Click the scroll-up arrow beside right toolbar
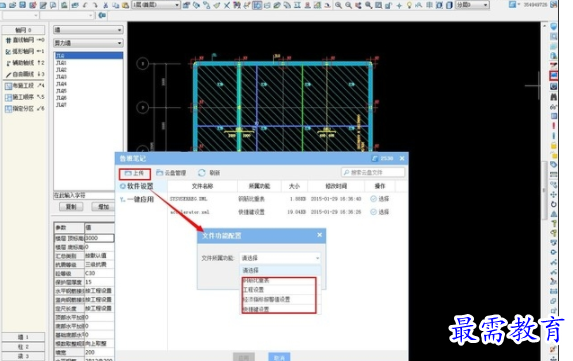Viewport: 573px width, 361px height. [545, 26]
